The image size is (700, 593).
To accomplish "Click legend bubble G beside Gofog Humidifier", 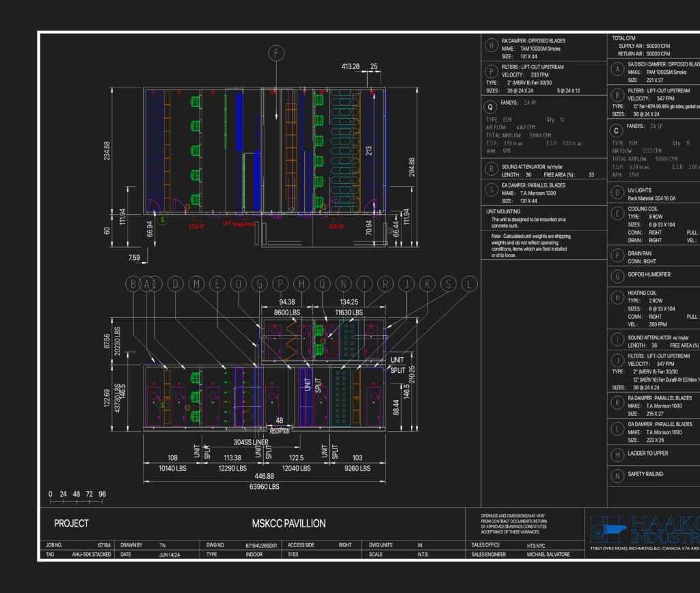I will point(617,276).
